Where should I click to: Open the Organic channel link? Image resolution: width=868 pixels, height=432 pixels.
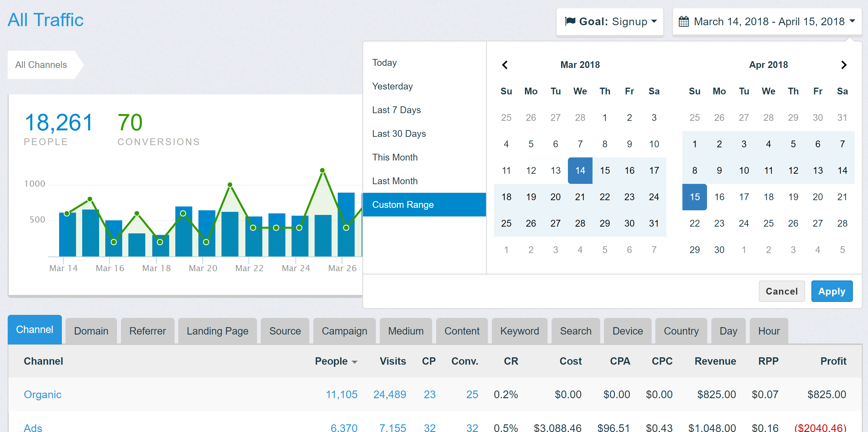click(42, 394)
